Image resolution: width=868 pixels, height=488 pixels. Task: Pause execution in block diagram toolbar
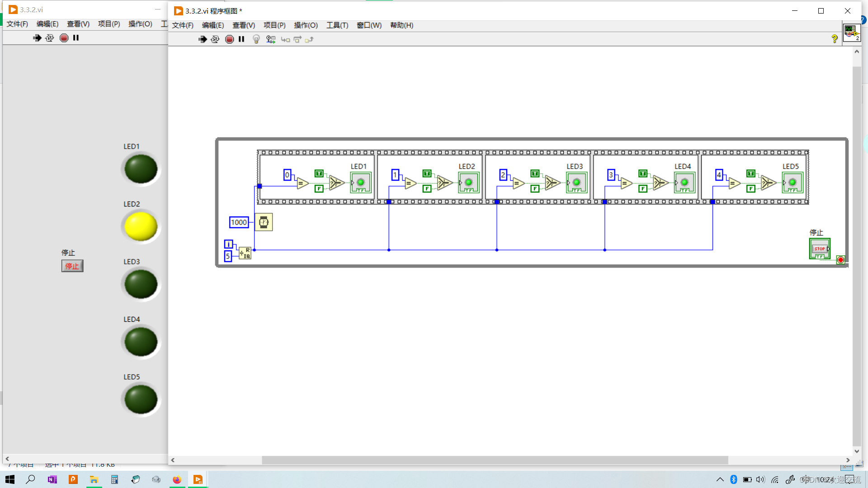click(x=241, y=39)
